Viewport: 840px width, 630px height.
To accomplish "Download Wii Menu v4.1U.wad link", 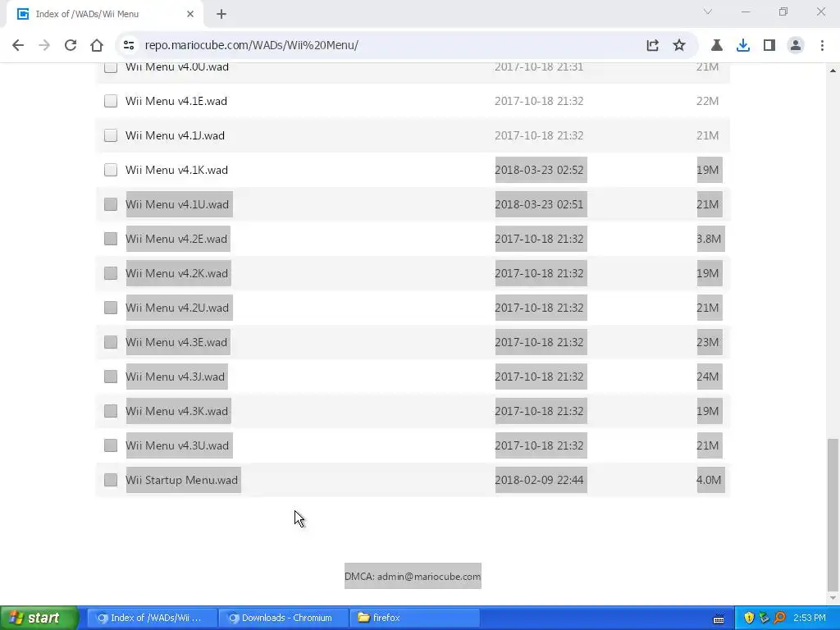I will pos(179,204).
